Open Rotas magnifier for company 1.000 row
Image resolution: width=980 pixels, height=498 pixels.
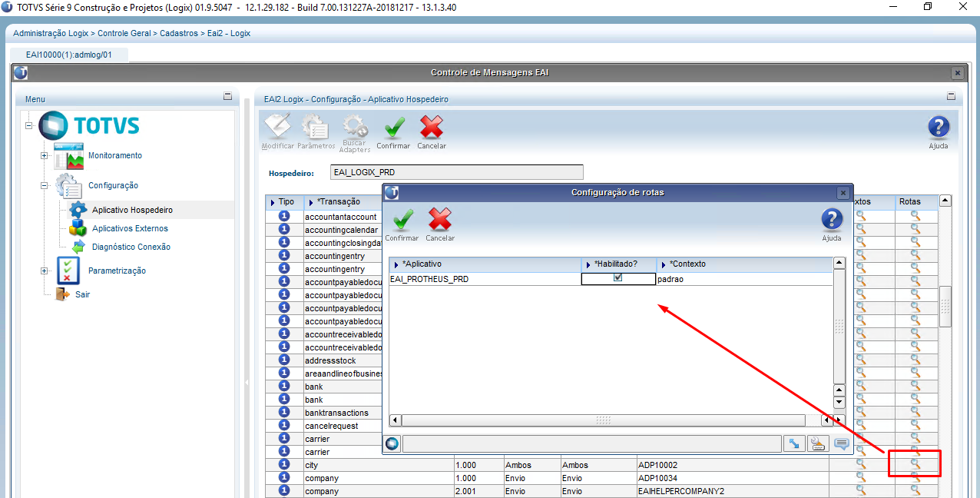click(915, 477)
